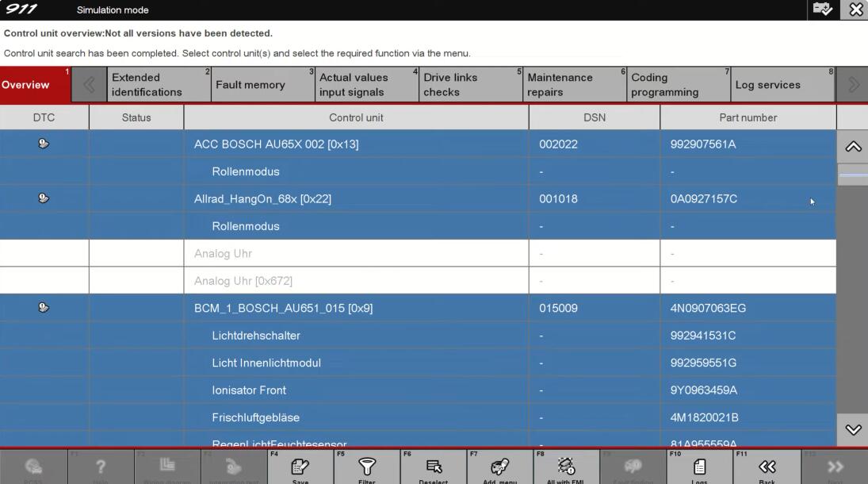The height and width of the screenshot is (484, 868).
Task: Open Logs from the bottom toolbar
Action: 699,467
